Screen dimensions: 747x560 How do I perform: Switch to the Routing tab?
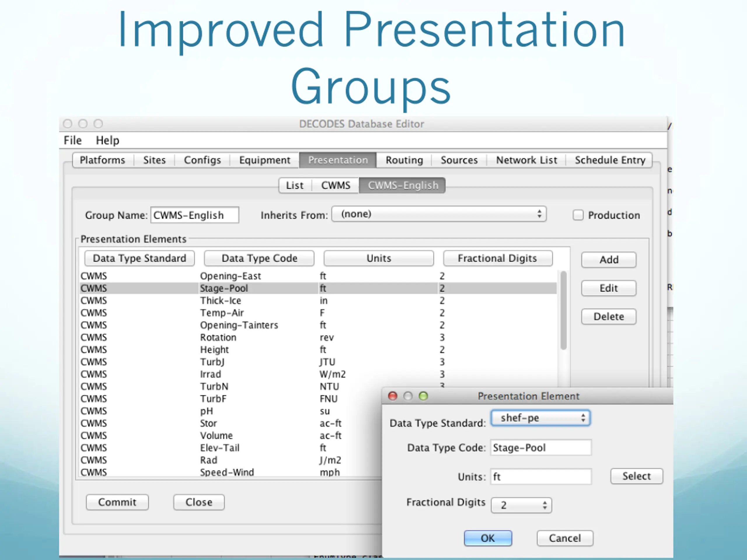404,160
